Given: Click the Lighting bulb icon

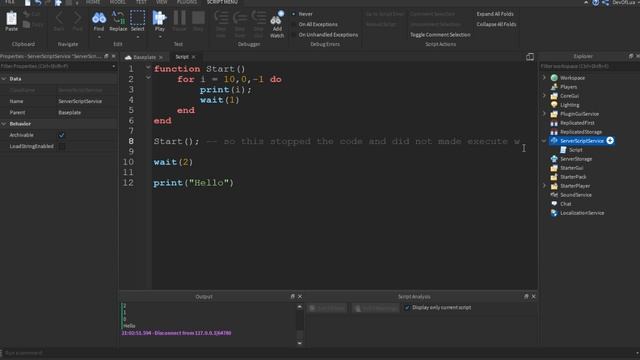Looking at the screenshot, I should [x=554, y=105].
